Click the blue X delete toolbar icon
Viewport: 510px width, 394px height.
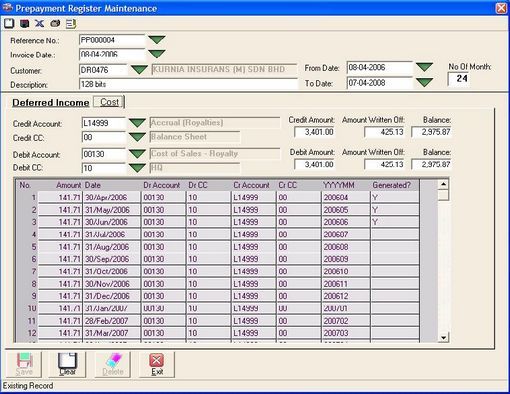point(40,23)
